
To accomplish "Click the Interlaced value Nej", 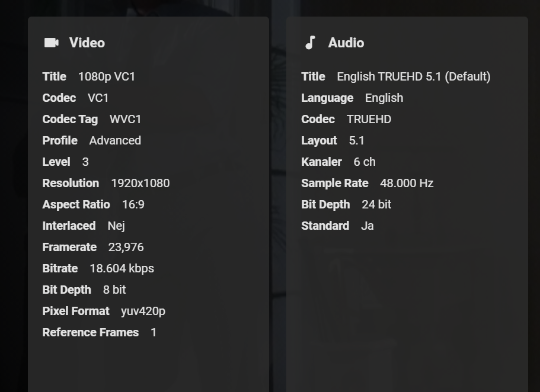I will click(x=116, y=226).
